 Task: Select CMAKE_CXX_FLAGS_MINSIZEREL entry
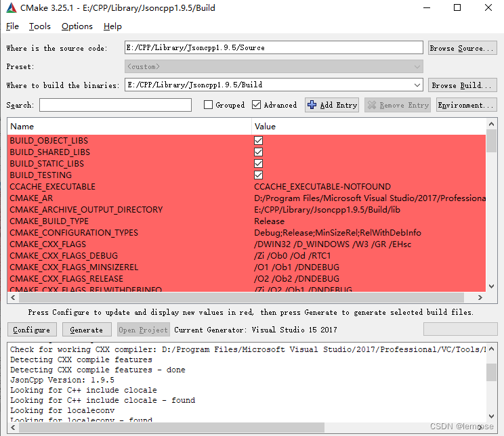74,267
